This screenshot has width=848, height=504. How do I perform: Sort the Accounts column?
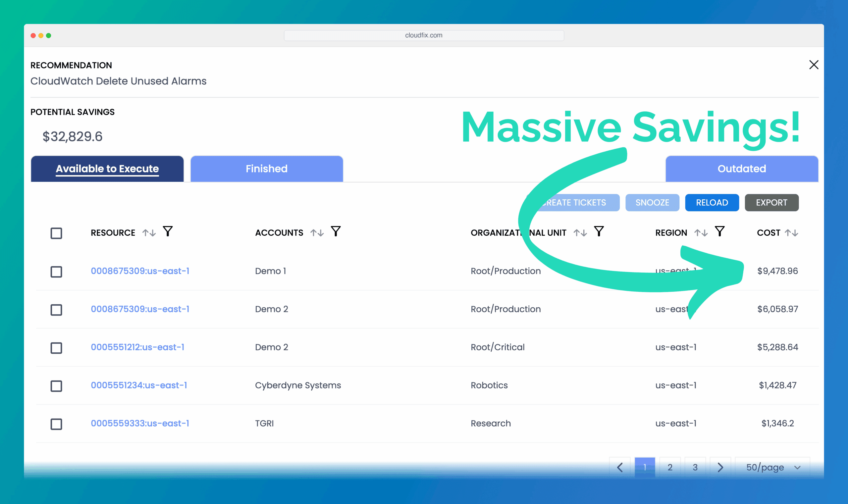317,233
